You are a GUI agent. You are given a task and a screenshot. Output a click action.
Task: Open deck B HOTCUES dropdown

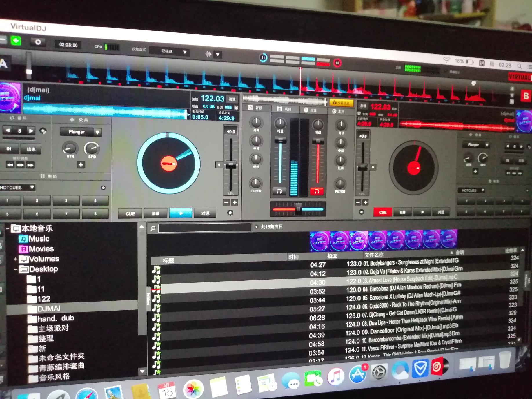click(x=471, y=190)
